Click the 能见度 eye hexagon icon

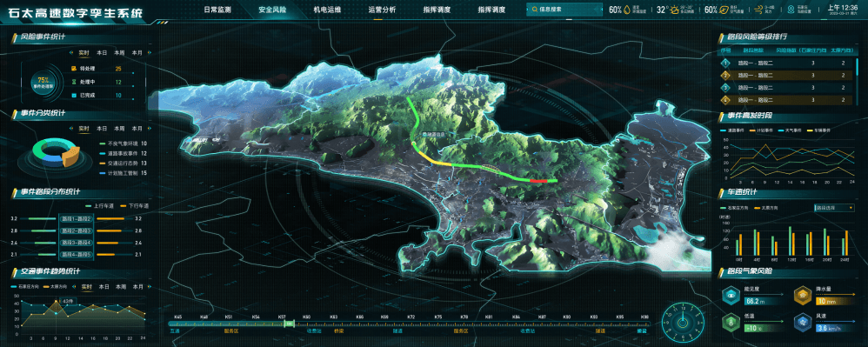[732, 297]
